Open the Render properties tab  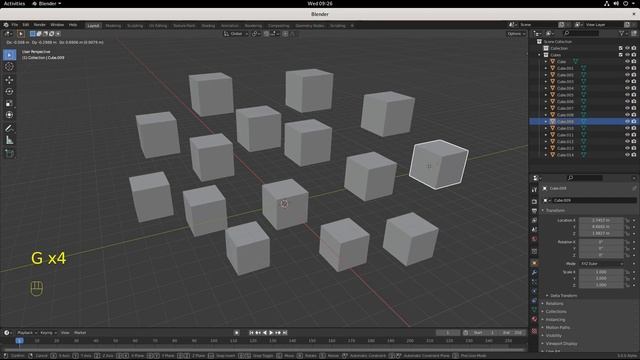[534, 202]
